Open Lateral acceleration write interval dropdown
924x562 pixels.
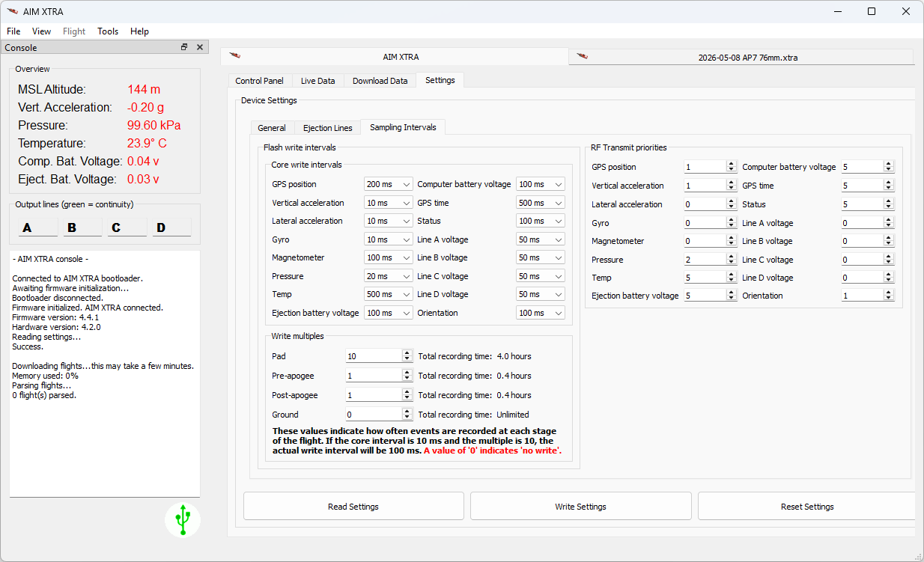[388, 221]
